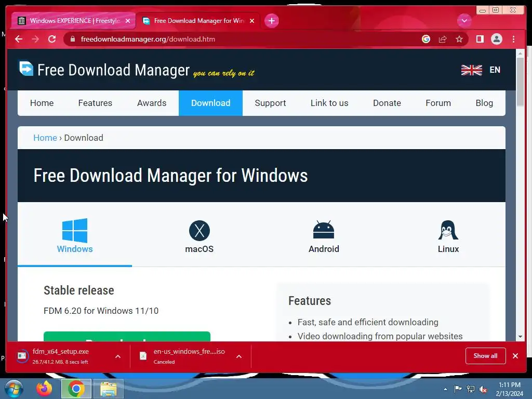Open Chrome three-dot menu
This screenshot has height=399, width=532.
[513, 39]
